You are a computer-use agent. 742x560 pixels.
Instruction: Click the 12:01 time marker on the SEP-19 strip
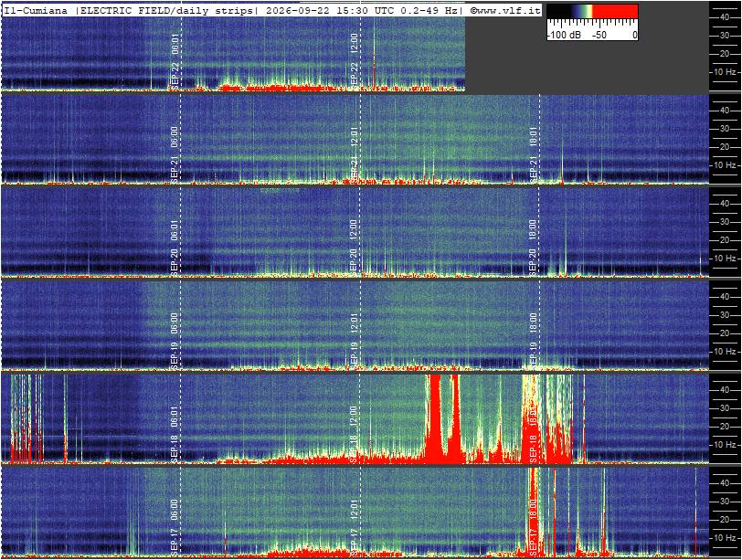point(354,322)
